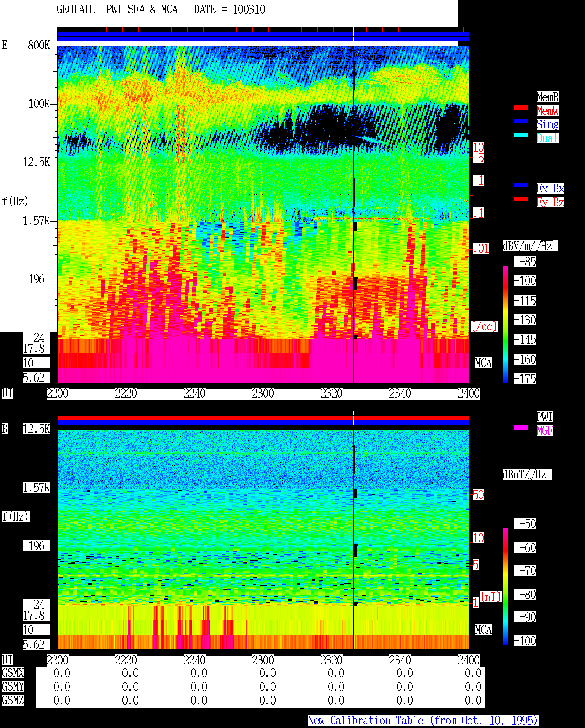
Task: Click the cyan Dual legend swatch
Action: (521, 135)
